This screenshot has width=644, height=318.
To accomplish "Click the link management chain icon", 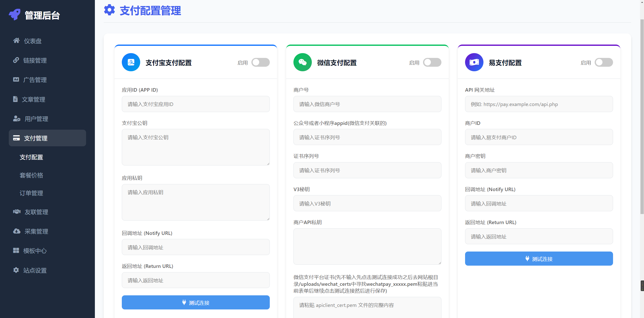I will (16, 60).
